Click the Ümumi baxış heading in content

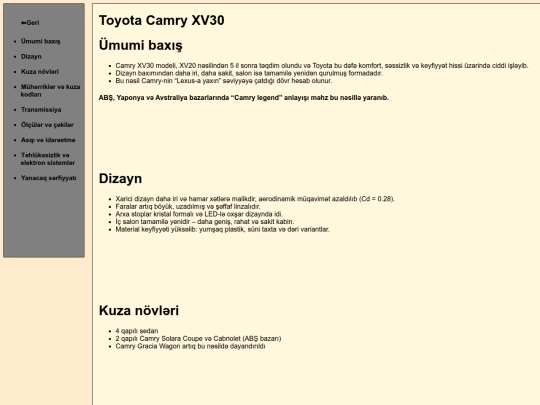point(141,45)
